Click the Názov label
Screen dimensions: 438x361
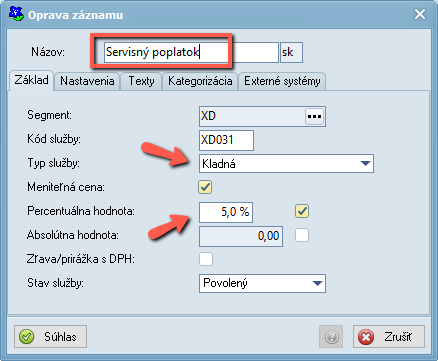coord(48,52)
